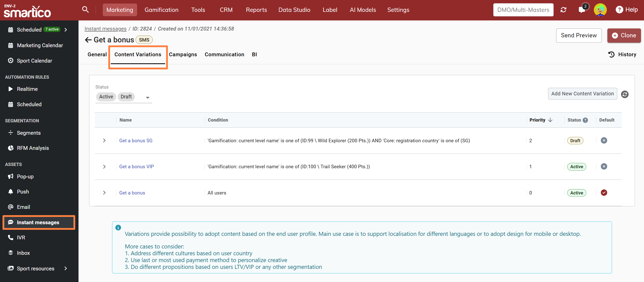
Task: Open the History clock icon
Action: (x=611, y=54)
